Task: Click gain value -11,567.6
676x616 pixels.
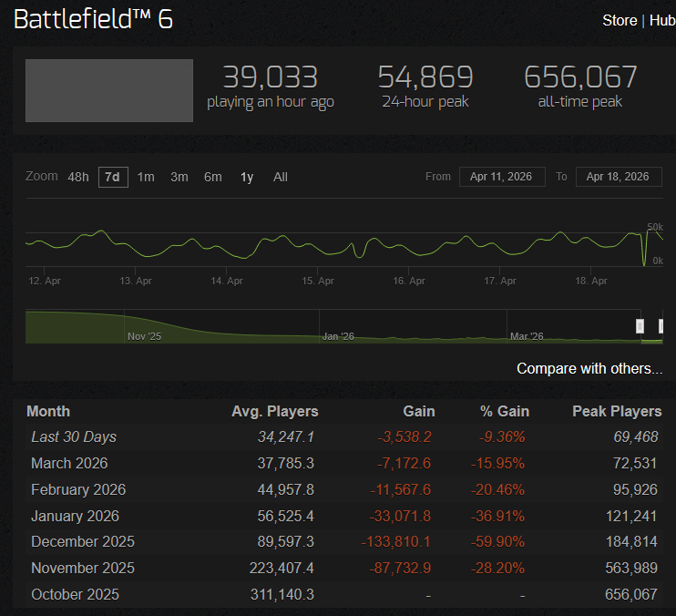Action: [x=401, y=489]
